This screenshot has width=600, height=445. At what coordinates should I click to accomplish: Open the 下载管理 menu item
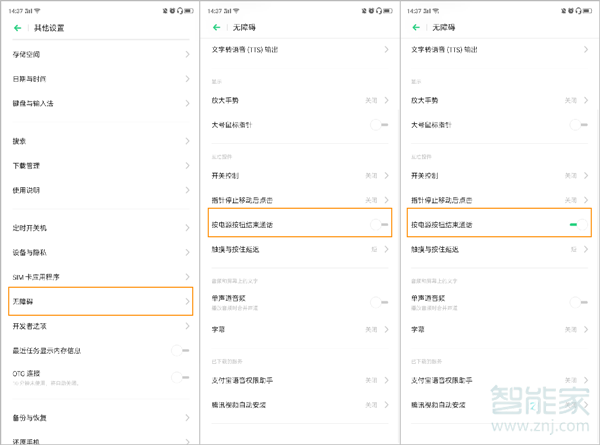(30, 165)
